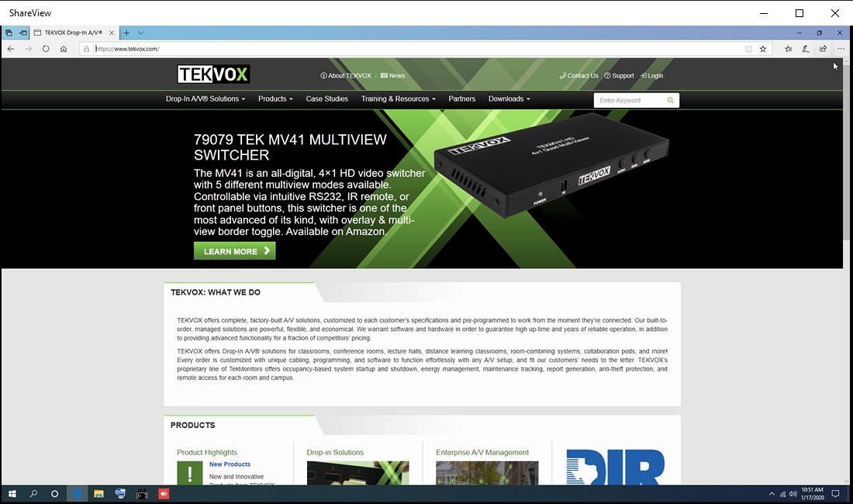Click the MV41 switcher product image
Viewport: 853px width, 504px height.
[551, 164]
